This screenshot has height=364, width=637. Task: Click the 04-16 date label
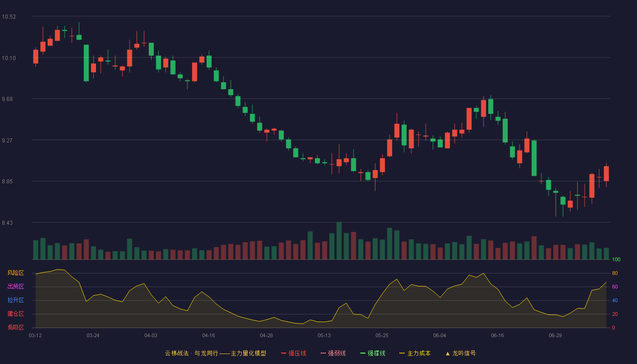tap(208, 335)
